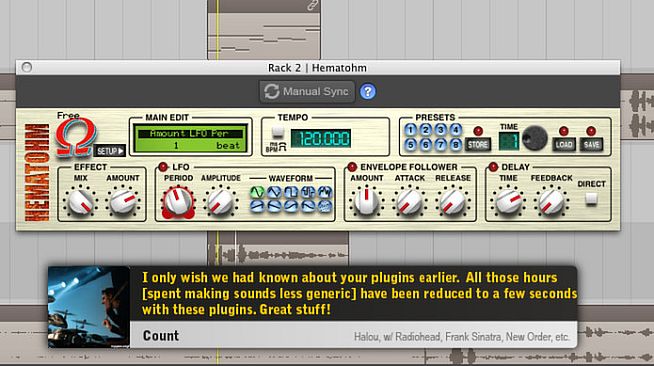Click the Envelope Follower AMOUNT knob
This screenshot has width=654, height=366.
coord(367,202)
